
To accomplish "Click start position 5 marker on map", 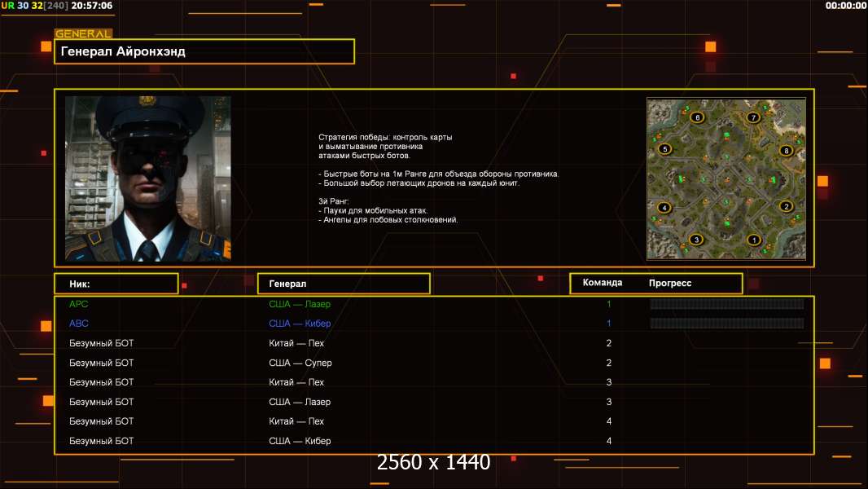I will pos(664,149).
